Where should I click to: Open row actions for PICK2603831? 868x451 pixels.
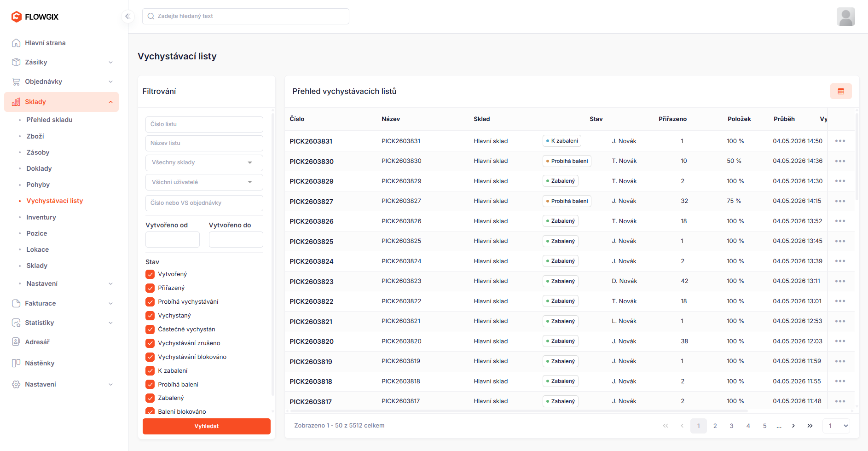pyautogui.click(x=840, y=141)
